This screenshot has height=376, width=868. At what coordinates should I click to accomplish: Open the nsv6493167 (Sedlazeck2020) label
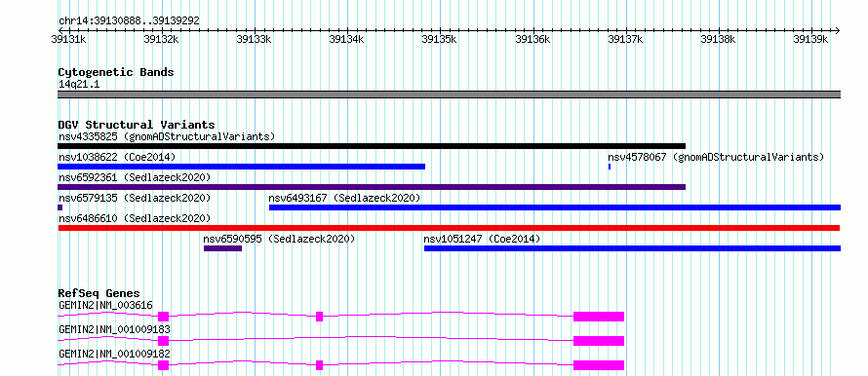click(x=345, y=198)
